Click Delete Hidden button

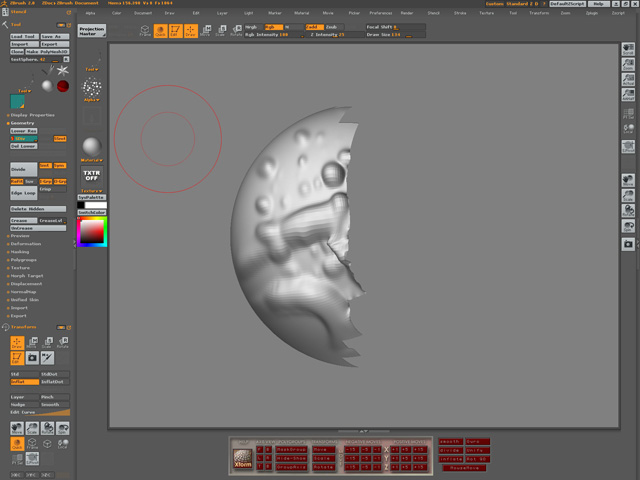coord(38,209)
